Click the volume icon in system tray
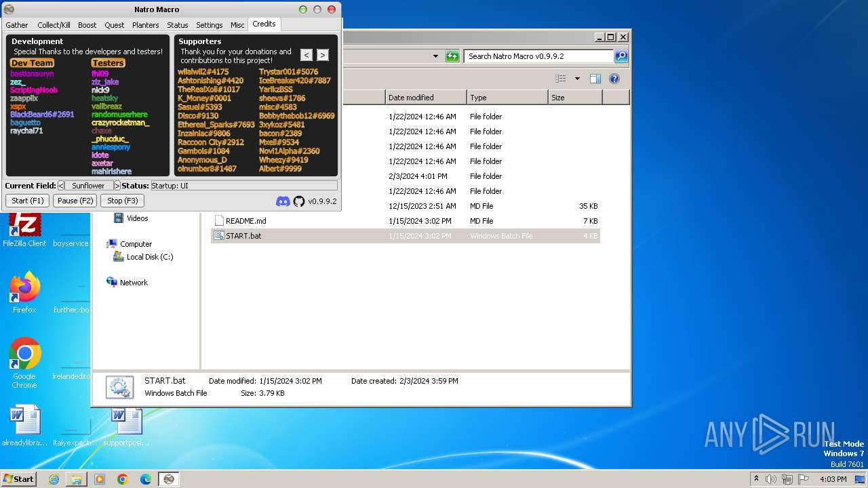The width and height of the screenshot is (868, 488). pyautogui.click(x=771, y=479)
